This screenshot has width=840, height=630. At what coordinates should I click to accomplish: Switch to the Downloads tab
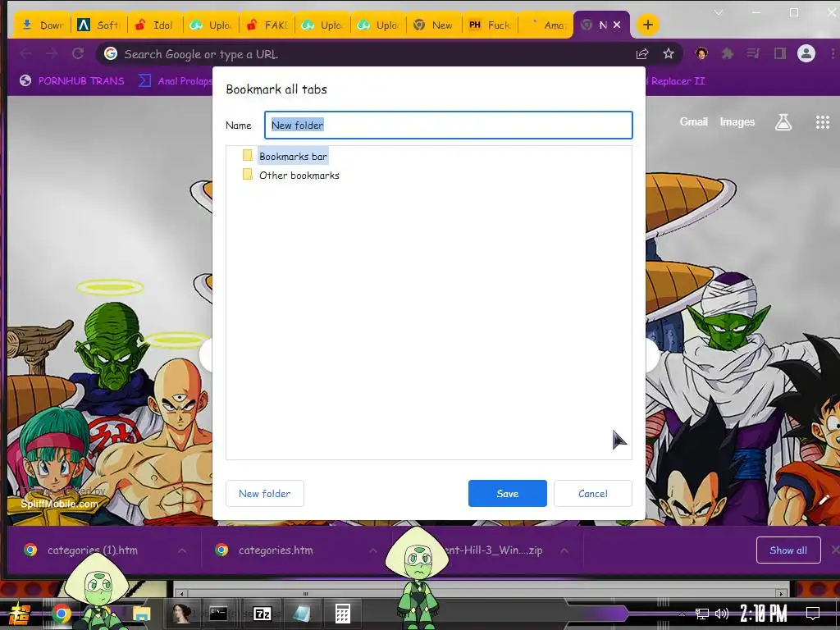click(43, 25)
